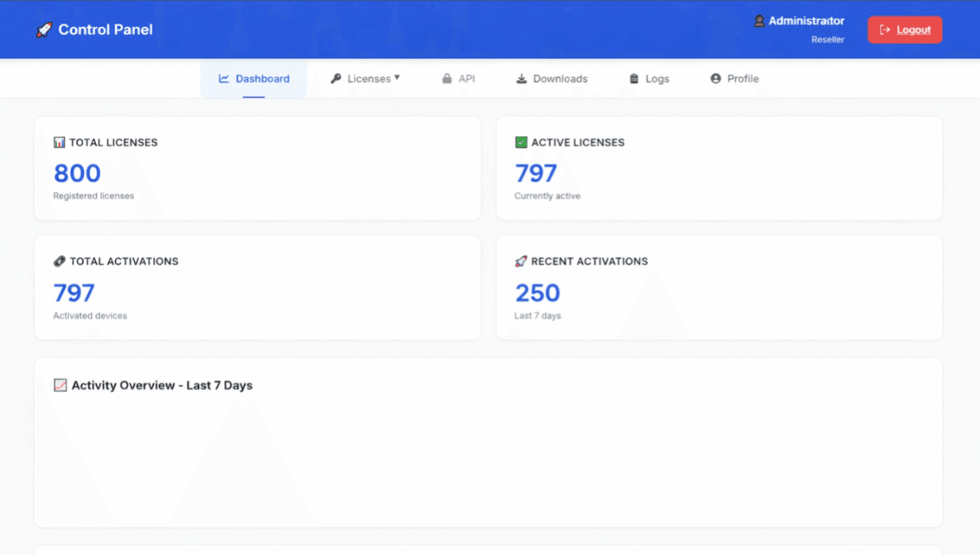The height and width of the screenshot is (555, 980).
Task: Click the key icon in Licenses menu
Action: coord(336,79)
